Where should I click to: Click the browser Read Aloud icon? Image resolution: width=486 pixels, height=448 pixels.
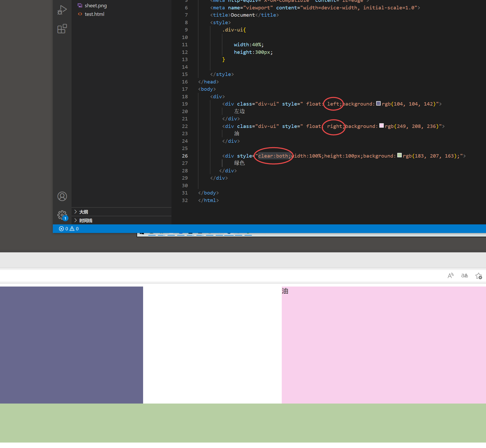pos(451,276)
